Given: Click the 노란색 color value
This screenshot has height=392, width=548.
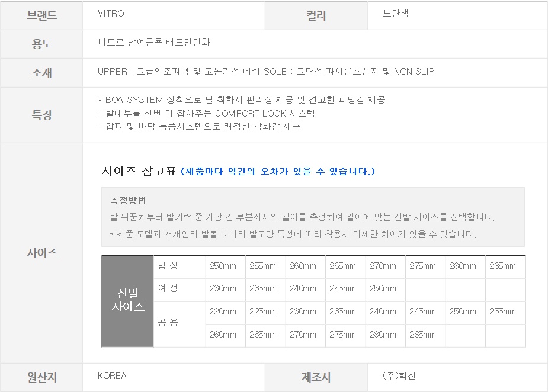Looking at the screenshot, I should pyautogui.click(x=396, y=14).
